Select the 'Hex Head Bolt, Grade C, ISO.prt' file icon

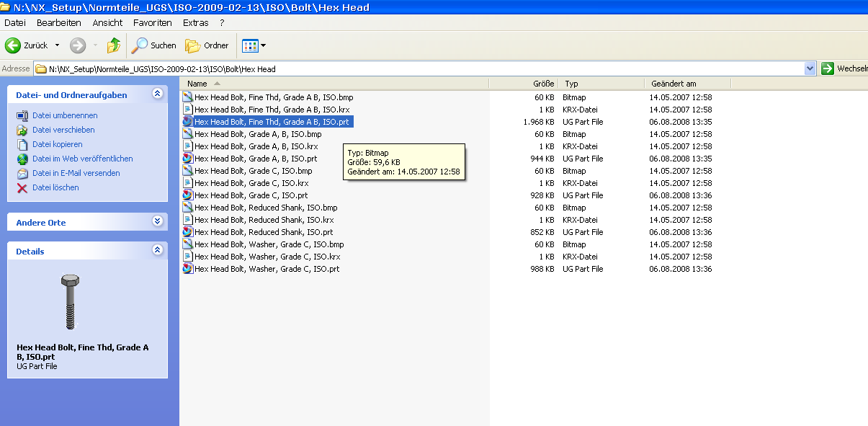coord(187,195)
